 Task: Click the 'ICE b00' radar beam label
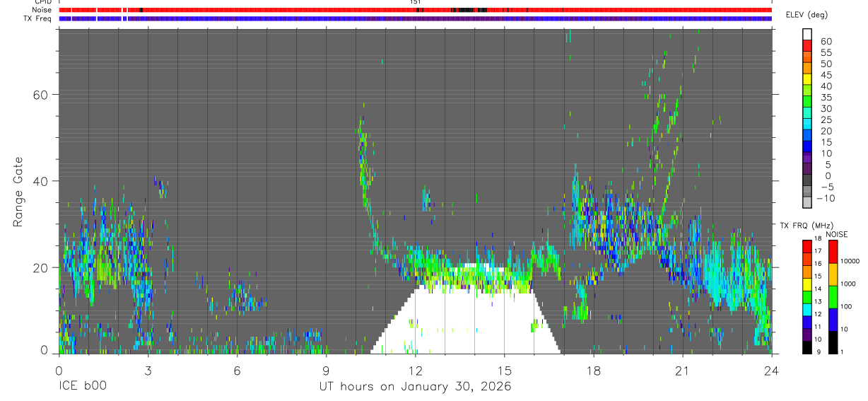pyautogui.click(x=83, y=387)
